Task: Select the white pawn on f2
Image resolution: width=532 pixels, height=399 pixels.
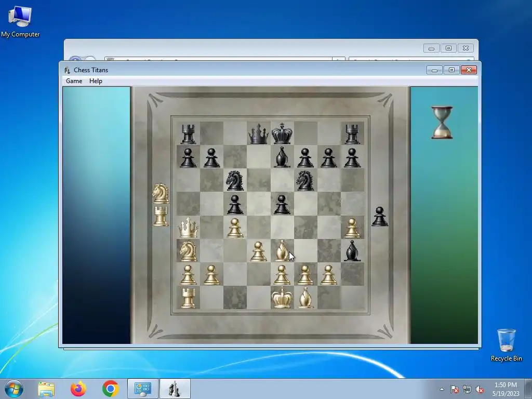Action: (305, 275)
